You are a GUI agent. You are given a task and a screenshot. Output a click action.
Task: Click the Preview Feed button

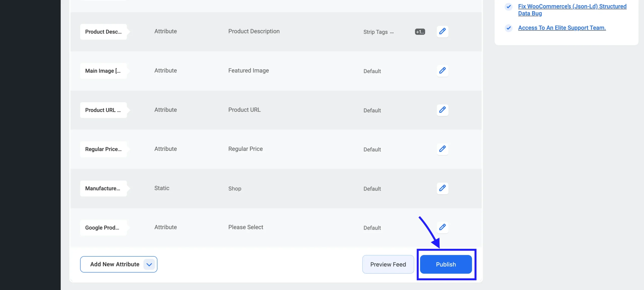click(x=388, y=264)
